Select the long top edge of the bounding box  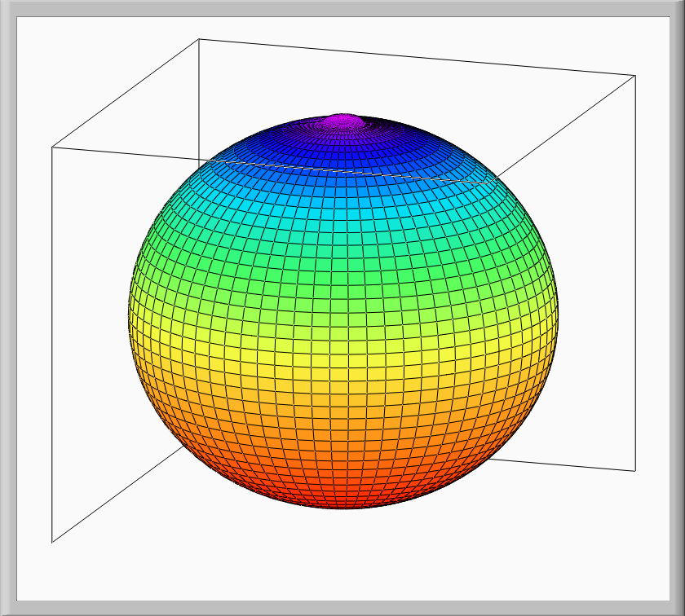click(416, 56)
